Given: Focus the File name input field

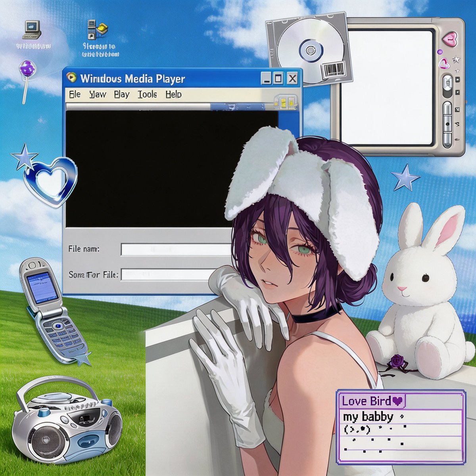Looking at the screenshot, I should pos(177,250).
